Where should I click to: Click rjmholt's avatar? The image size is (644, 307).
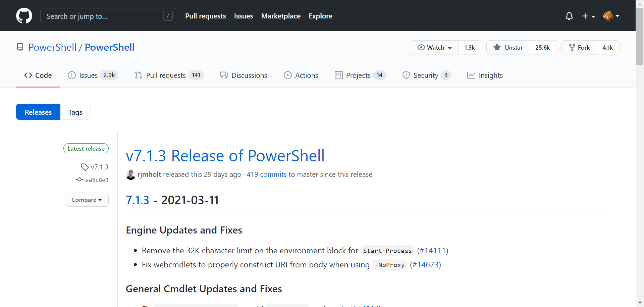131,174
